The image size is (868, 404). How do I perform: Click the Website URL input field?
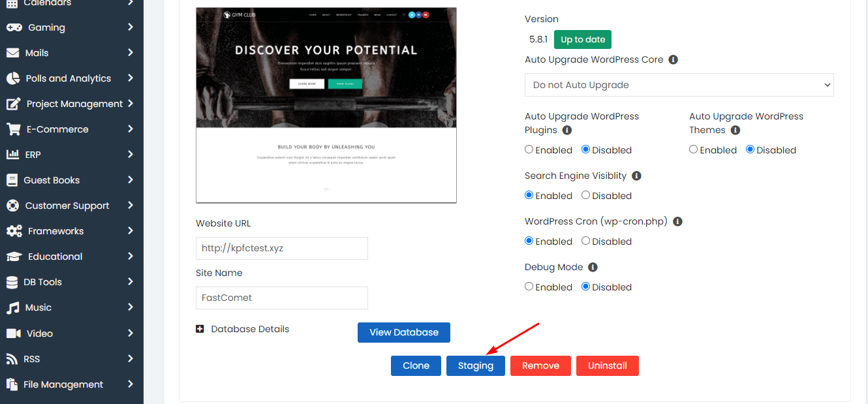pos(281,248)
